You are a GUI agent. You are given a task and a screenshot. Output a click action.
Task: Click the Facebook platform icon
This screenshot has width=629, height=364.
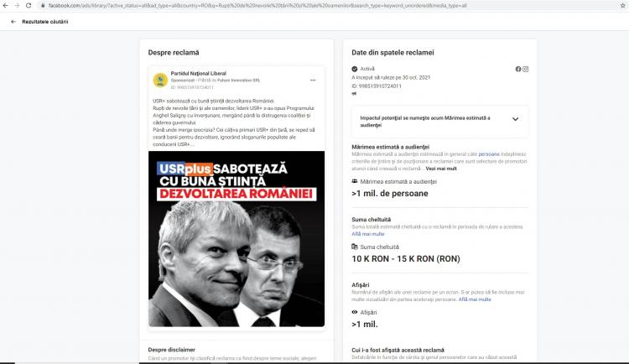coord(518,69)
